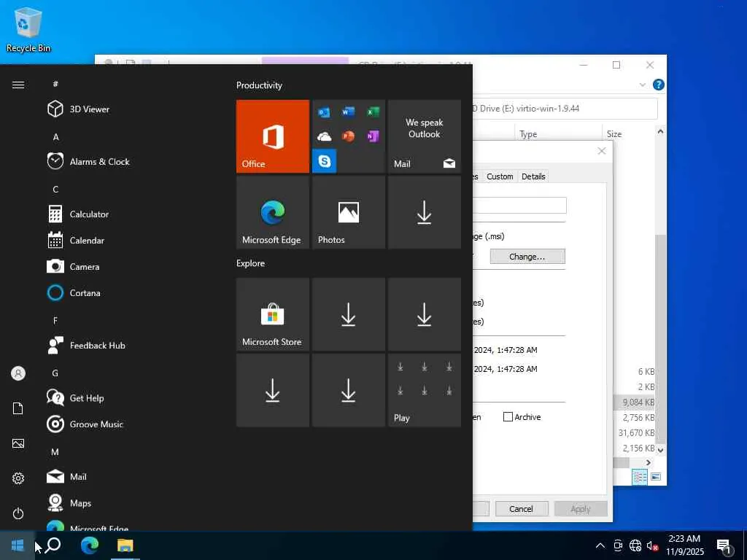Click the taskbar clock showing 2:23 AM
This screenshot has width=747, height=560.
684,545
